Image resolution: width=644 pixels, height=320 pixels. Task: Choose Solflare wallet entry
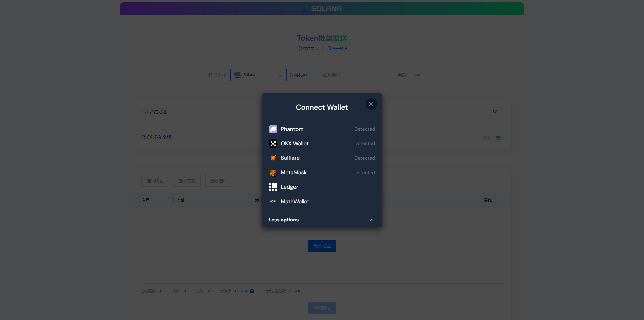322,158
